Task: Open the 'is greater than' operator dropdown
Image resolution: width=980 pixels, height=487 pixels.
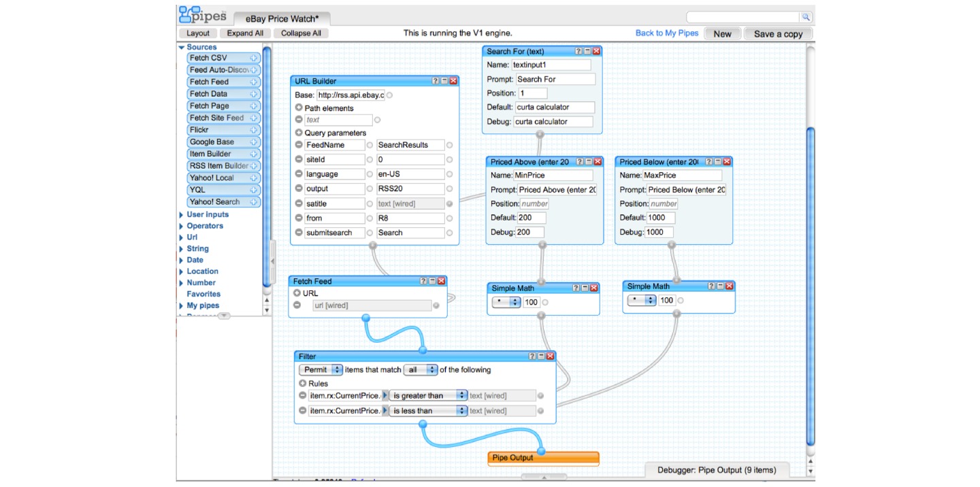Action: click(429, 396)
